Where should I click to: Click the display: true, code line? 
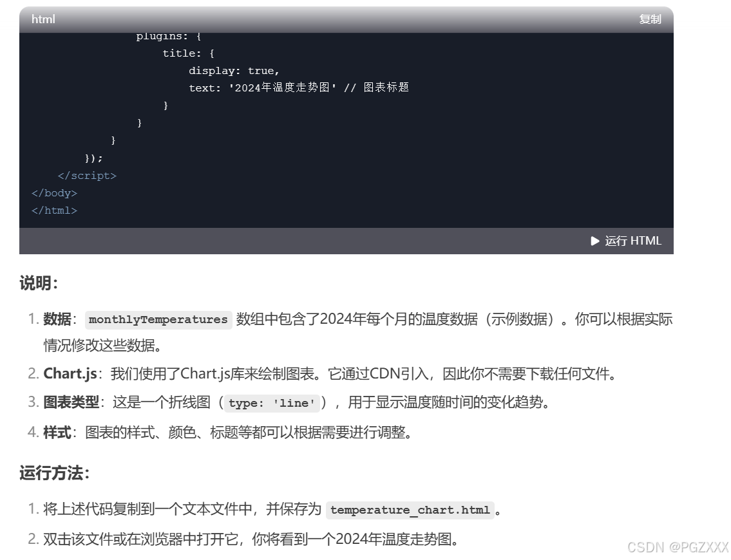tap(234, 71)
